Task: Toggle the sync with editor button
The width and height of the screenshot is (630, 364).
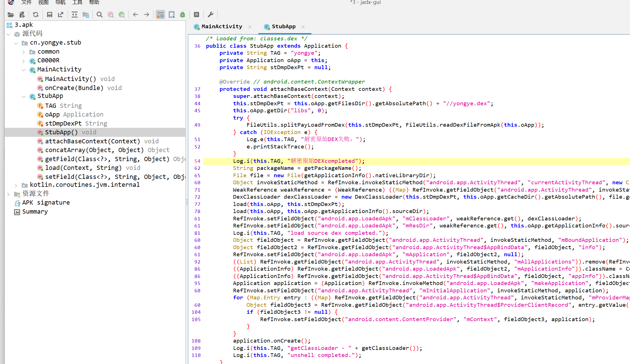Action: pyautogui.click(x=74, y=15)
